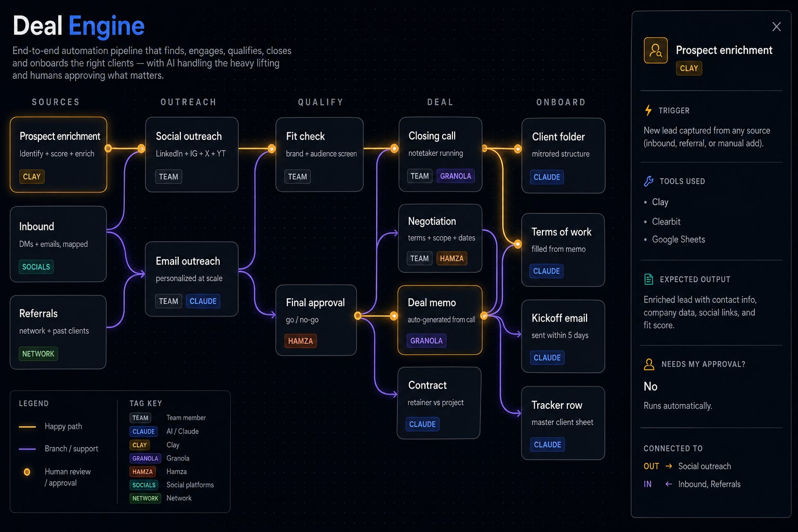The image size is (798, 532).
Task: Click the Runs automatically text
Action: (x=677, y=406)
